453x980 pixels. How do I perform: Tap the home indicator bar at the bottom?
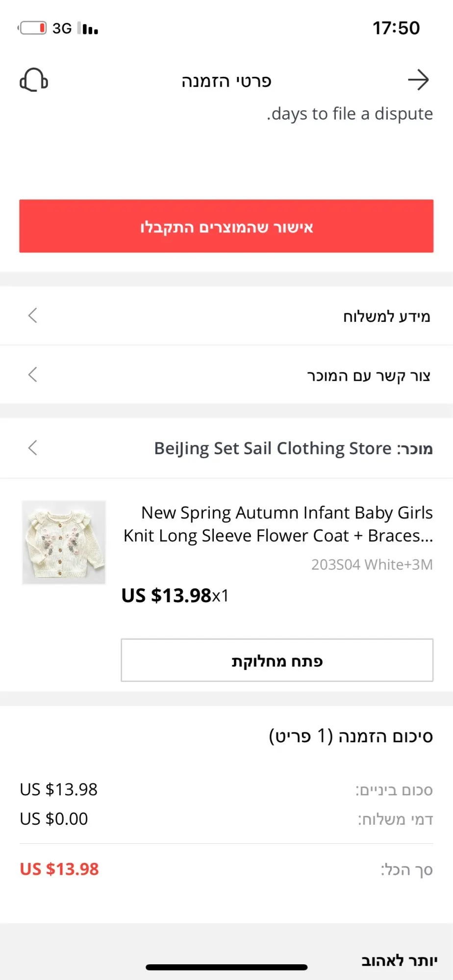[226, 967]
